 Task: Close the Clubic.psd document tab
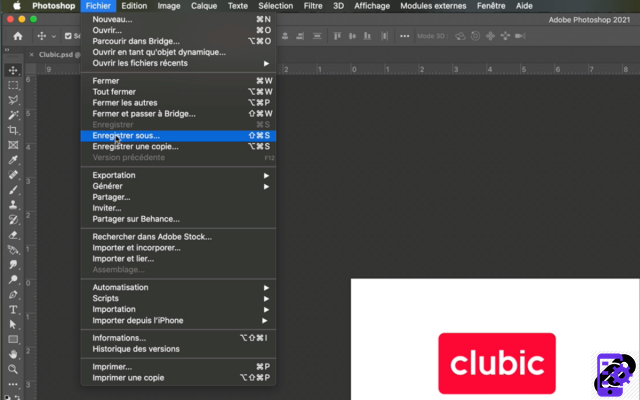click(x=31, y=55)
